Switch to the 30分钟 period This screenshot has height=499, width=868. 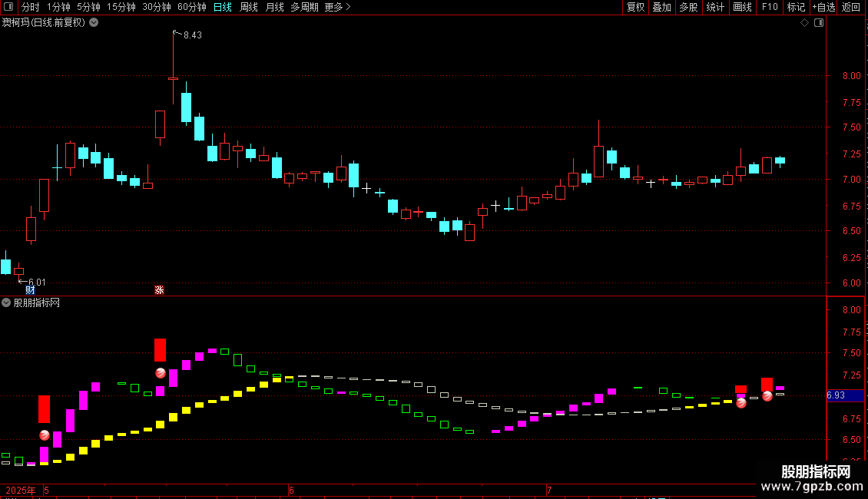156,7
